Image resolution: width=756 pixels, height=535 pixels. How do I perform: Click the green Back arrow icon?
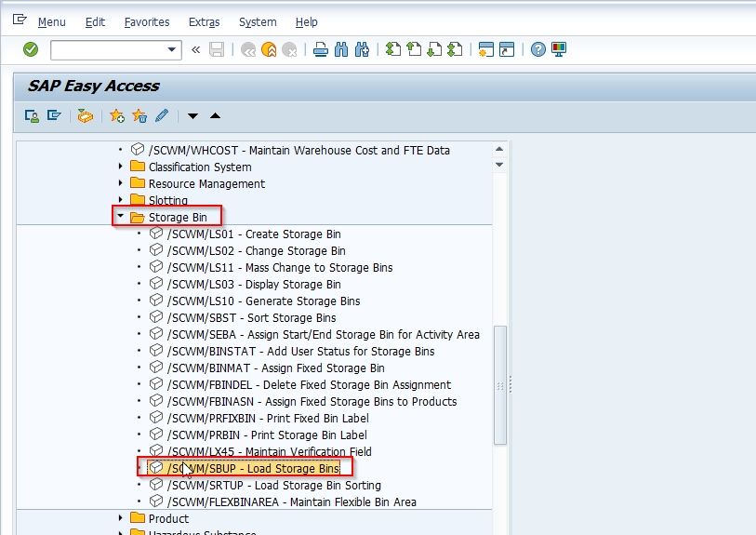(248, 49)
